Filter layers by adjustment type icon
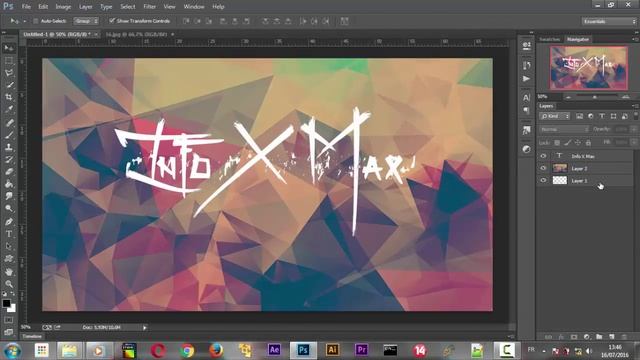640x360 pixels. coord(591,116)
